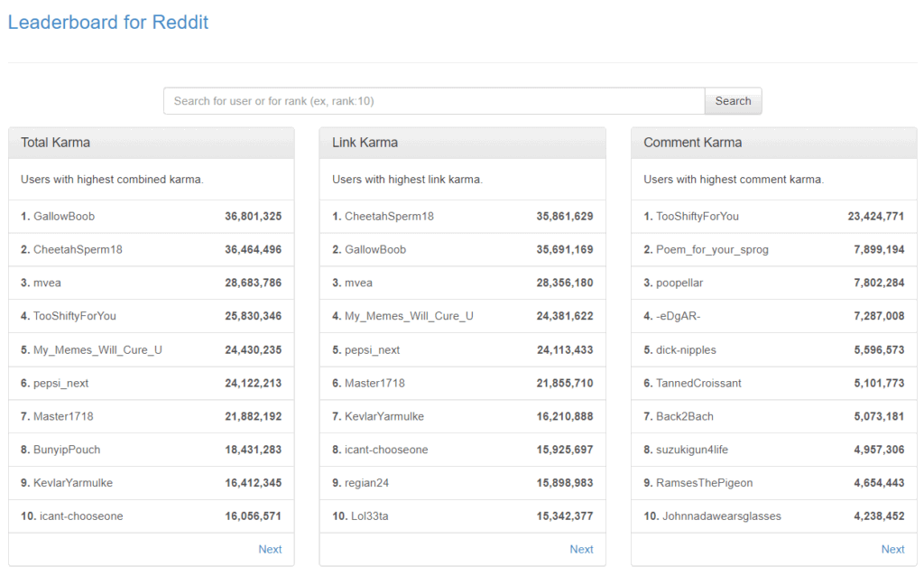Select TooShiftyForYou in the Total Karma list
Image resolution: width=924 pixels, height=576 pixels.
click(x=74, y=316)
